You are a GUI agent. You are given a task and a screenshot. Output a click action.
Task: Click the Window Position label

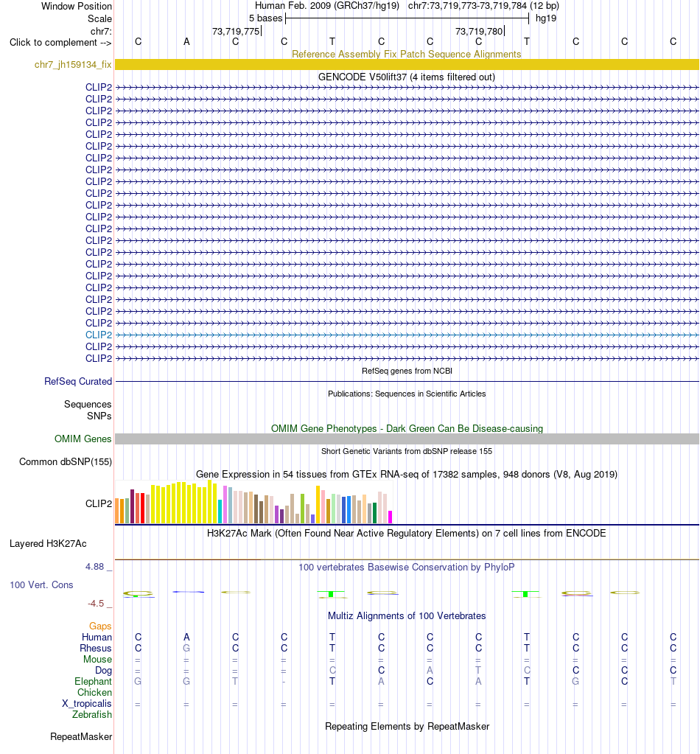point(77,6)
